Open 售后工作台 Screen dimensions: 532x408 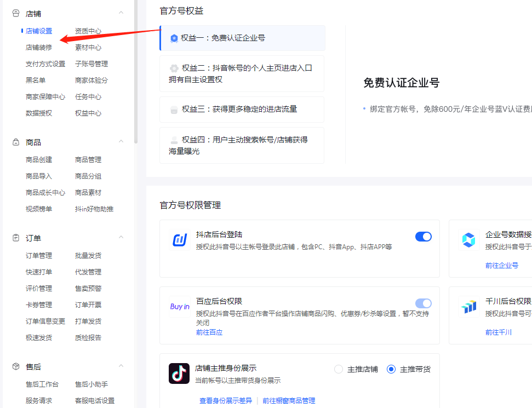(42, 384)
